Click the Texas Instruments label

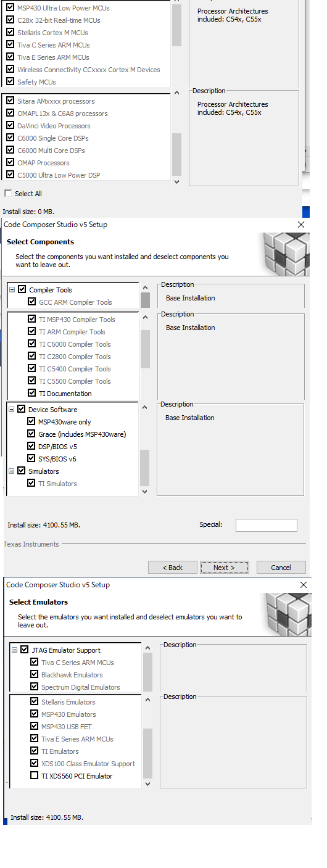point(31,544)
